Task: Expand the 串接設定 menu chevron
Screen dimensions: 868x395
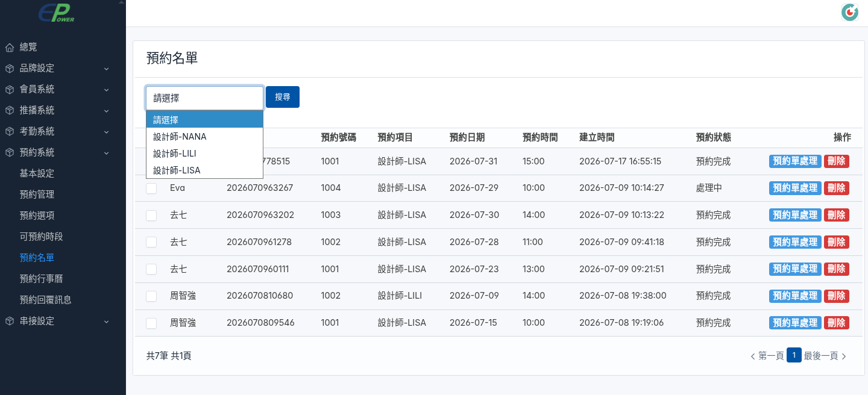Action: [x=106, y=322]
